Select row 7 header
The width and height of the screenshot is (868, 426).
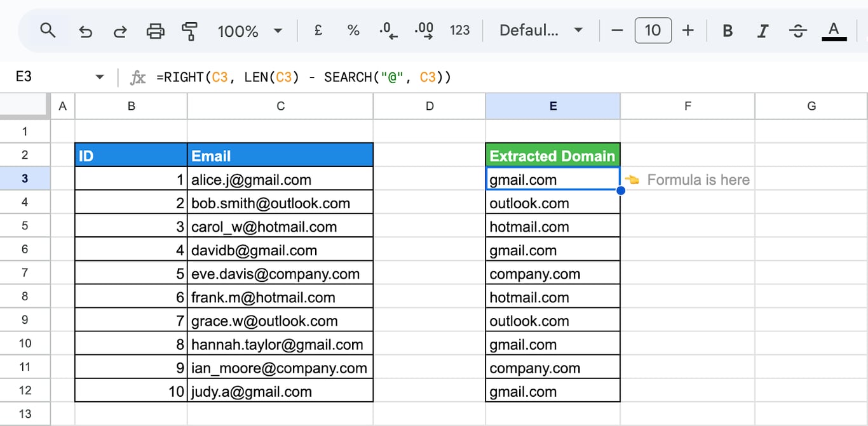pos(25,273)
